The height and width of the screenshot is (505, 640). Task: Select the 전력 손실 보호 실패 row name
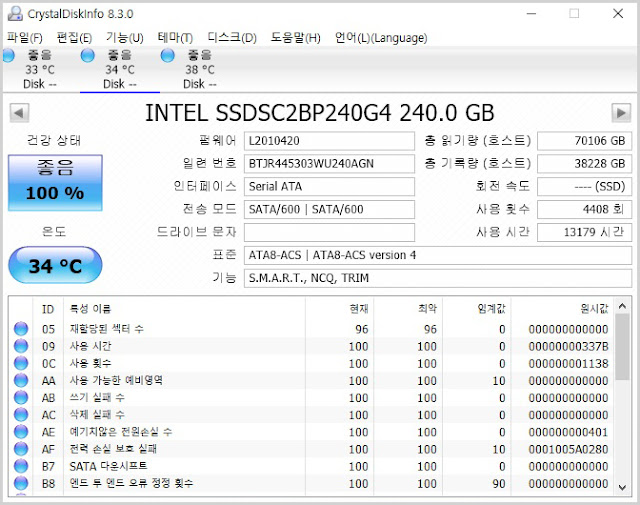pos(113,449)
